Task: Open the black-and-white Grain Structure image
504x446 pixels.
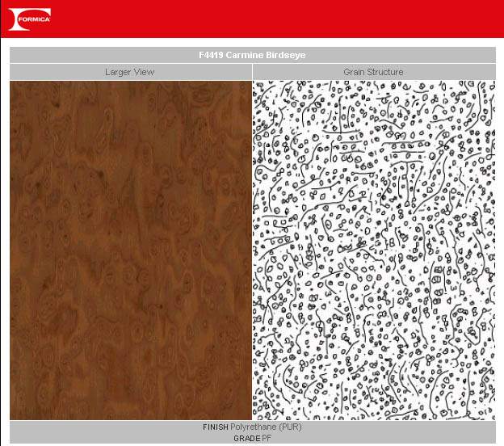Action: [x=374, y=250]
